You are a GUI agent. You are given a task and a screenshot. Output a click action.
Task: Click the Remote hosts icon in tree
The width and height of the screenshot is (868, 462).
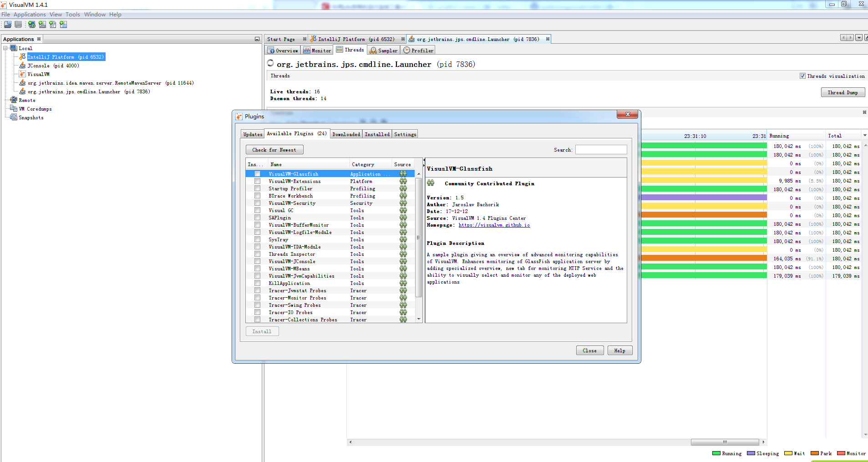[14, 100]
